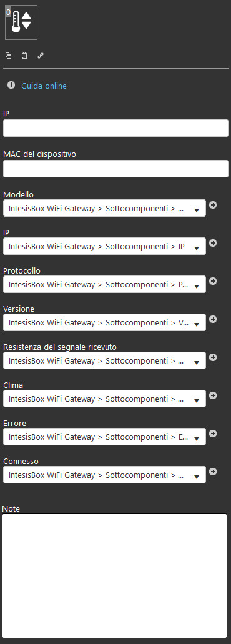Viewport: 231px width, 644px height.
Task: Open the Guida online link
Action: click(x=44, y=86)
